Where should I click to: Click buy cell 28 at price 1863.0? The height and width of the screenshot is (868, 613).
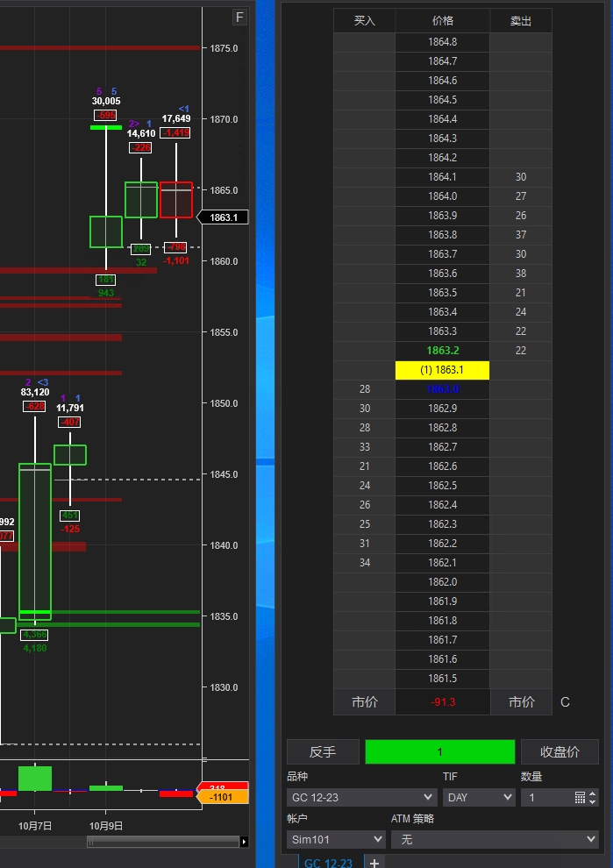tap(364, 389)
